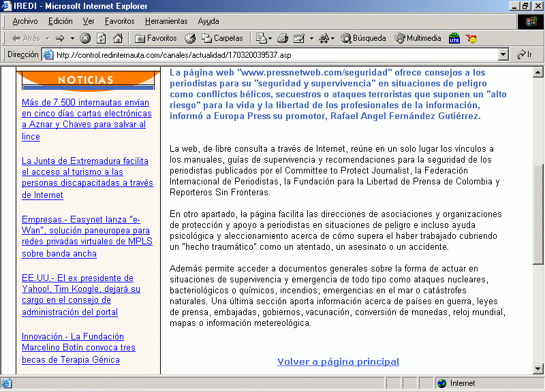Click the page icon in address bar

click(x=48, y=54)
